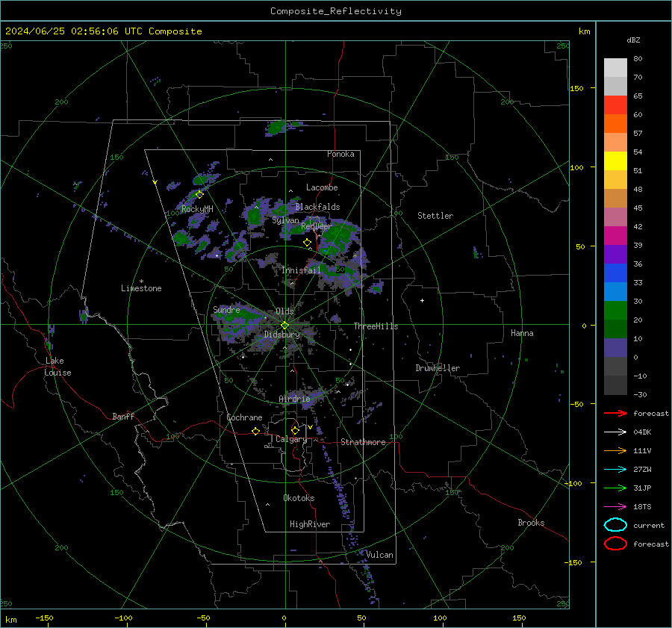Click the Composite_Reflectivity title

tap(336, 11)
